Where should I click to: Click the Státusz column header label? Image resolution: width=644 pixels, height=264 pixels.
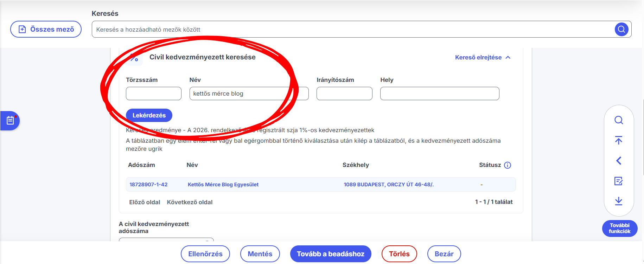(490, 165)
